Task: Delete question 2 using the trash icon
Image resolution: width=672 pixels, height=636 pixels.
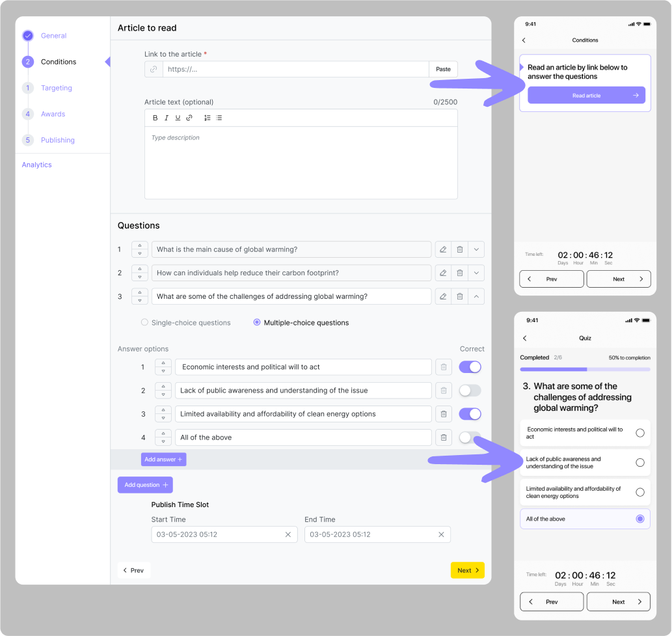Action: (x=460, y=273)
